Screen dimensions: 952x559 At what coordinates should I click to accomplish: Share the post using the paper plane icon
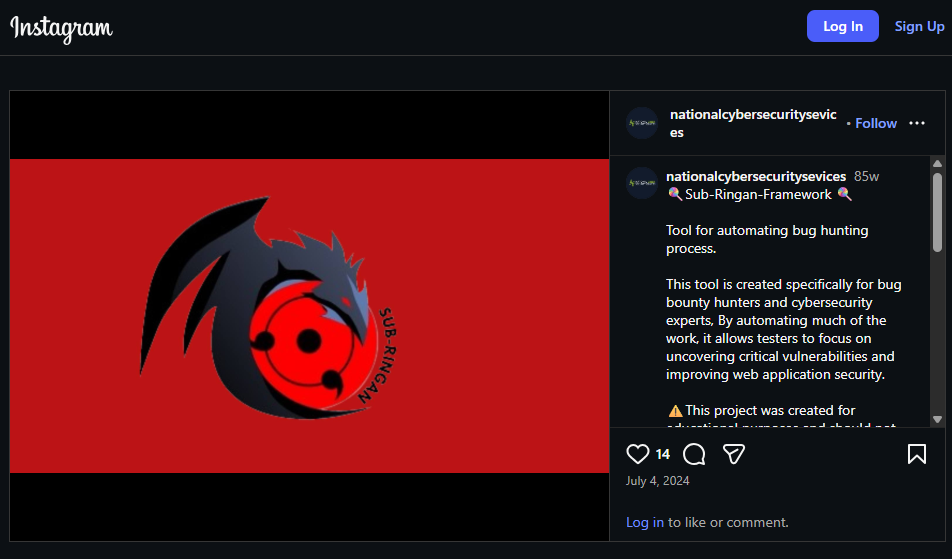click(x=733, y=454)
